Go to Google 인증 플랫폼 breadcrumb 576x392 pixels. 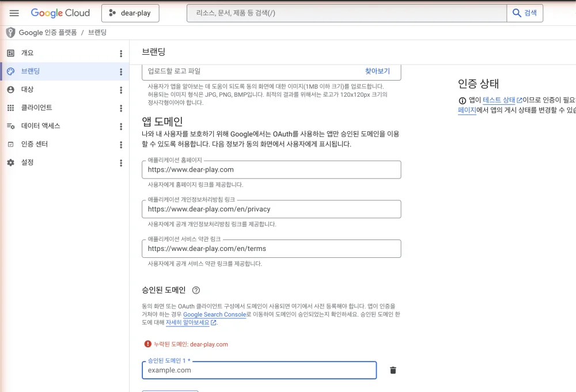[48, 33]
